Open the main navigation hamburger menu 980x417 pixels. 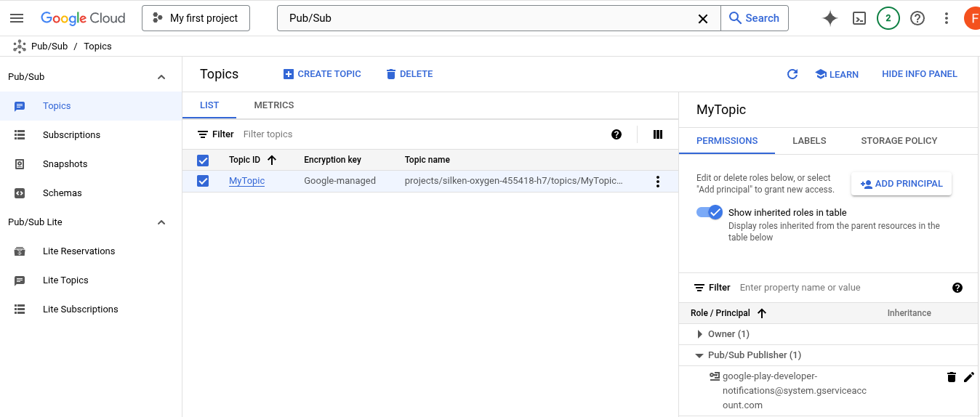tap(17, 18)
